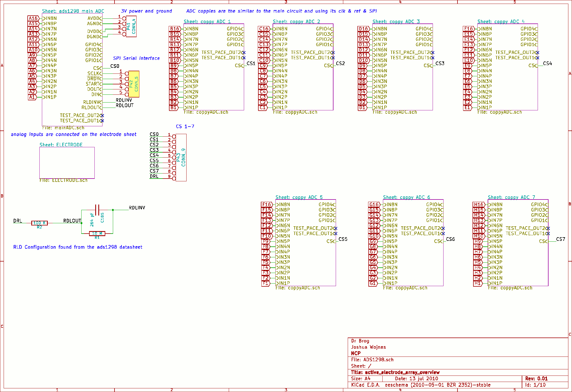Image resolution: width=572 pixels, height=392 pixels.
Task: Click the RDLINV label near the capacitor
Action: tap(137, 208)
